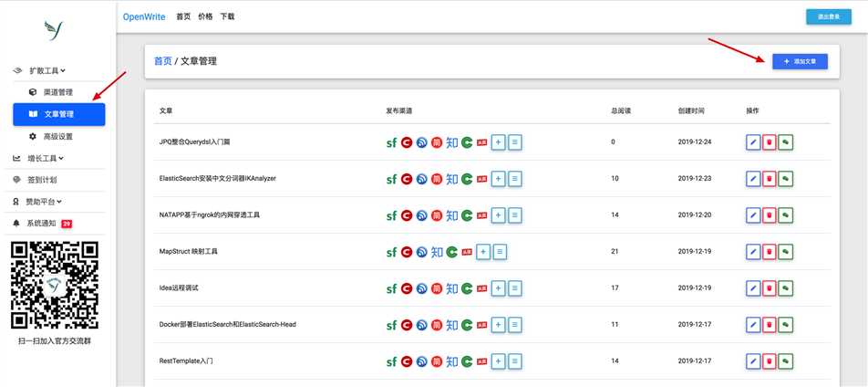Click plus icon in RestTemplate入门 row
Image resolution: width=868 pixels, height=387 pixels.
tap(498, 361)
